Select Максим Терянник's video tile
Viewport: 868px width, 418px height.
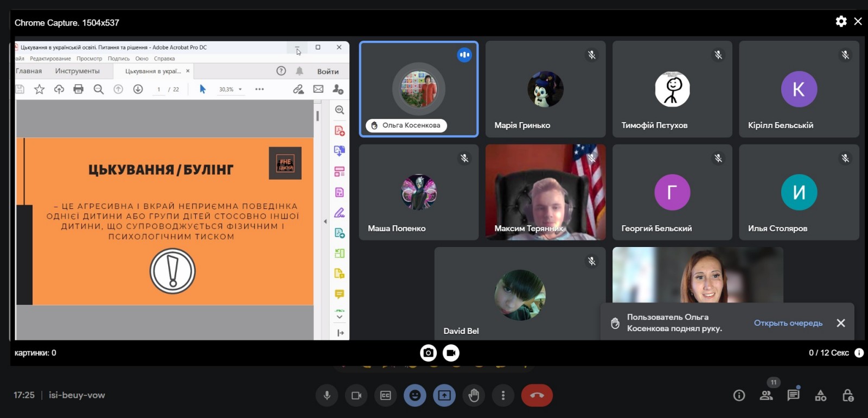click(545, 192)
